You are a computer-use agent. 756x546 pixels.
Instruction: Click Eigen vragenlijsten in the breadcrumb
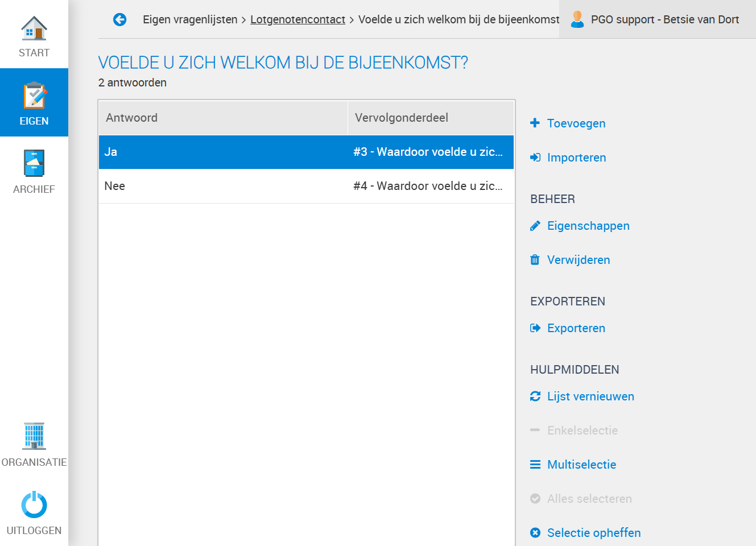190,19
